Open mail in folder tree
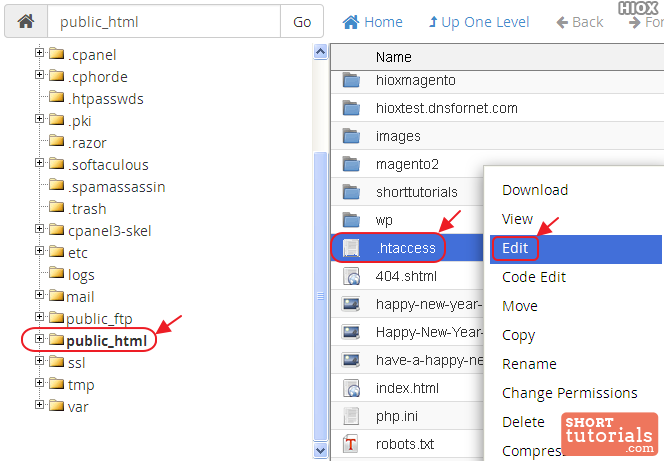Image resolution: width=664 pixels, height=461 pixels. [80, 297]
